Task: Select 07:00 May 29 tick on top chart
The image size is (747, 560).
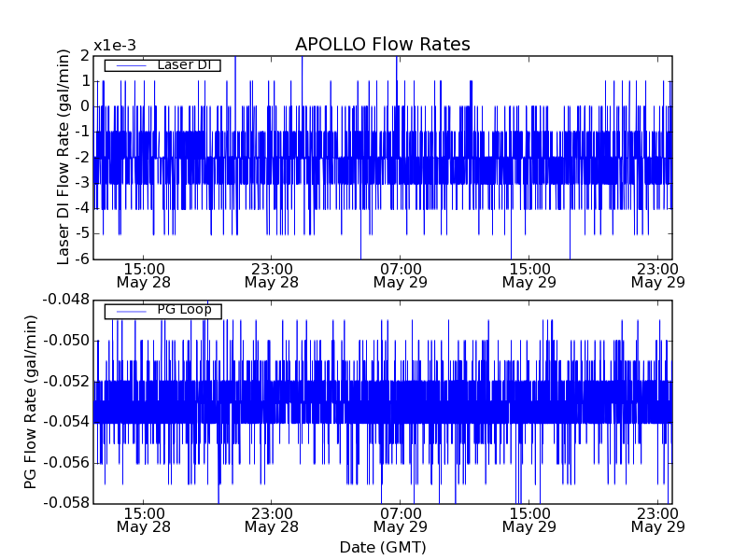Action: click(401, 274)
